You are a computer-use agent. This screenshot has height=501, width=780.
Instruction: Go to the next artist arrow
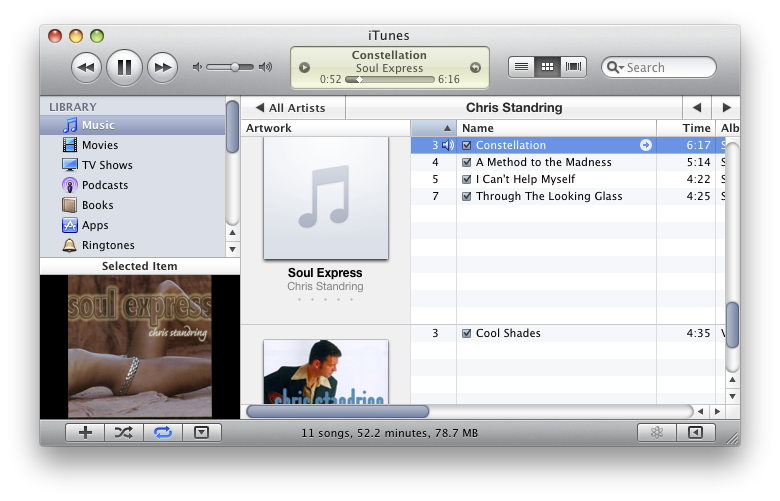(x=726, y=107)
